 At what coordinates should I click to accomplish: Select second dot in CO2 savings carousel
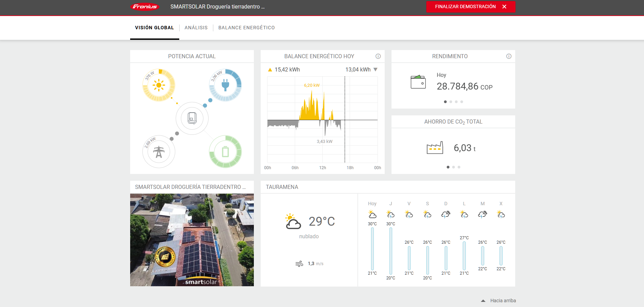[x=454, y=167]
